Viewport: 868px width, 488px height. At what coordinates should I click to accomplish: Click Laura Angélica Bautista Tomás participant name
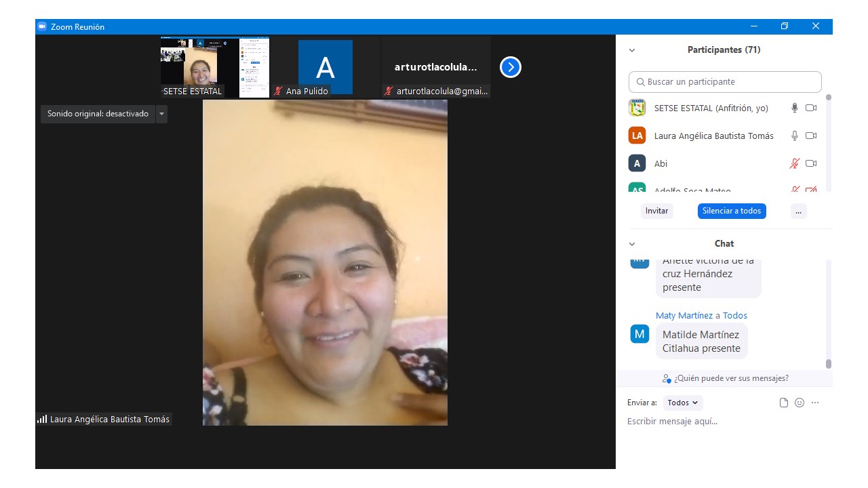(x=714, y=136)
